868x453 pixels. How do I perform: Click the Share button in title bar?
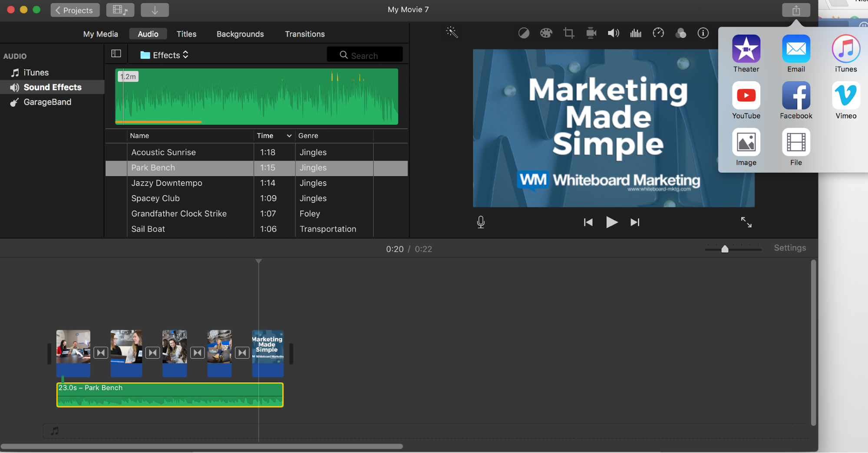point(796,10)
